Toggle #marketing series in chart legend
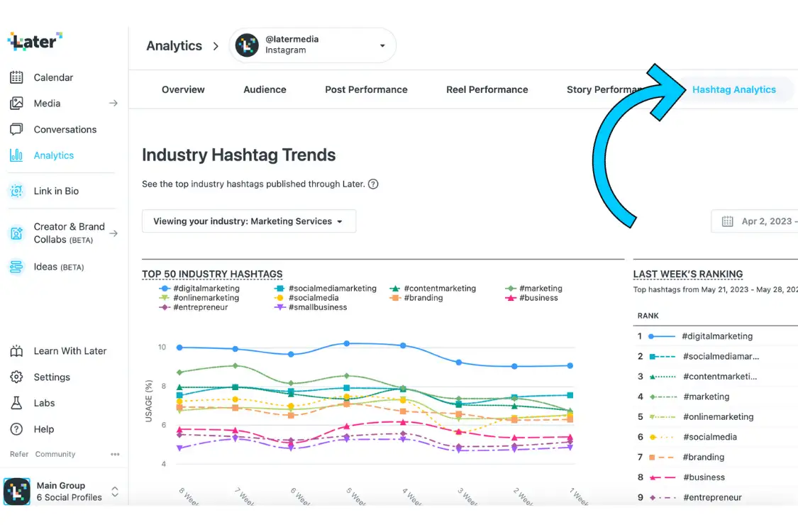This screenshot has height=532, width=798. [534, 288]
